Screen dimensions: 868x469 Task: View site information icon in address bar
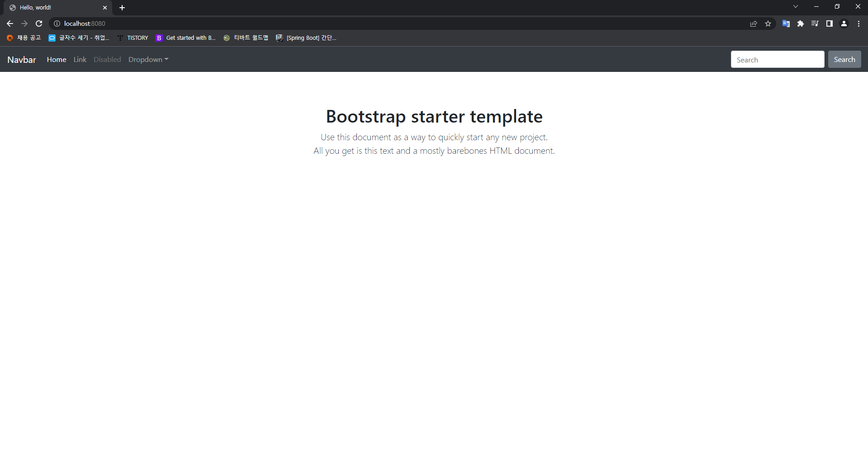click(57, 24)
